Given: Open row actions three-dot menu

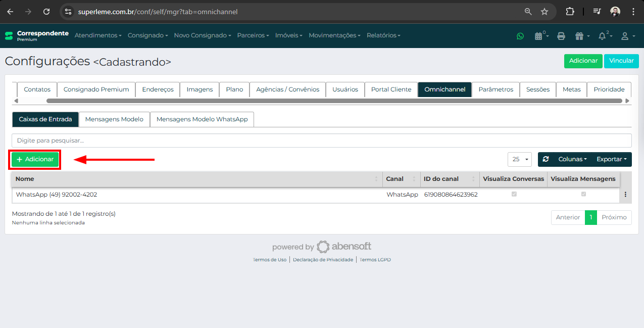Looking at the screenshot, I should (625, 195).
